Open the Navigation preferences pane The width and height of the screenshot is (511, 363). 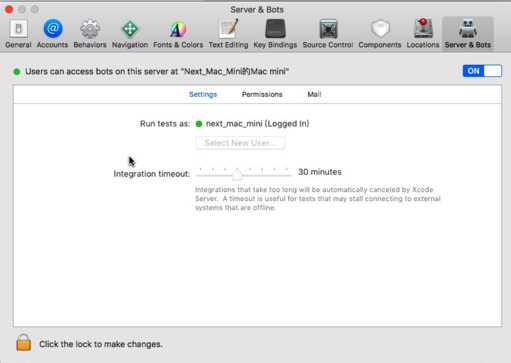pyautogui.click(x=130, y=34)
